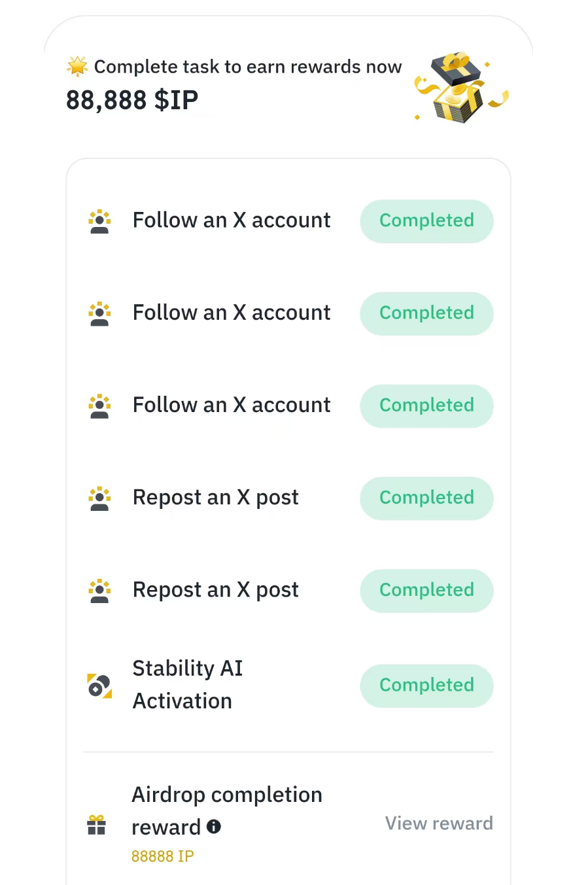The height and width of the screenshot is (885, 588).
Task: Click the star icon beside the rewards heading
Action: click(77, 66)
